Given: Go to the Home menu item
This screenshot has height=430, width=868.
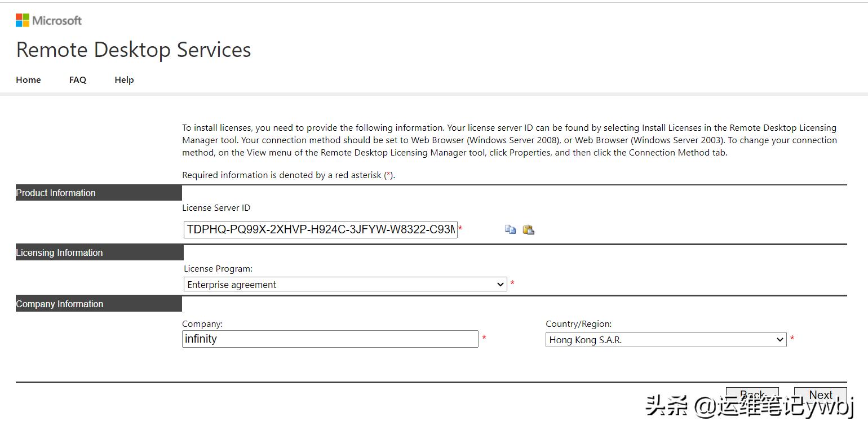Looking at the screenshot, I should 28,79.
